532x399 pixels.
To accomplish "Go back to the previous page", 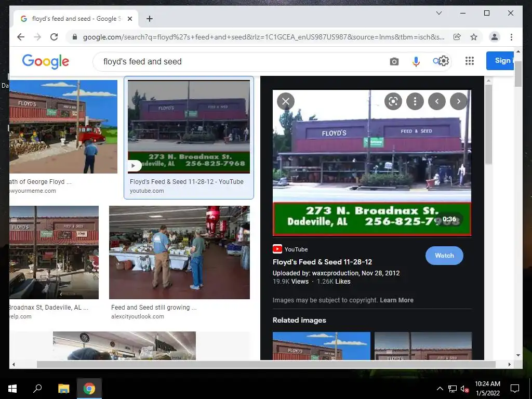I will click(x=21, y=37).
